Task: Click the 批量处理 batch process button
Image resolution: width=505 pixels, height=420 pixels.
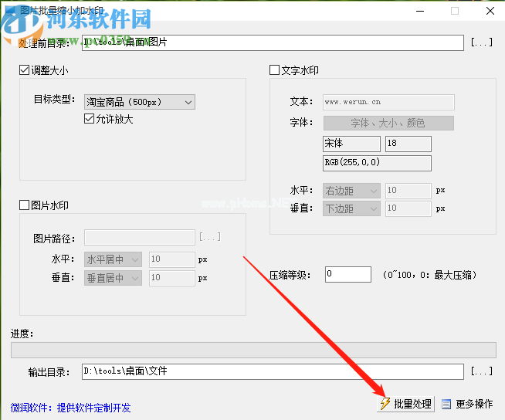Action: (405, 404)
